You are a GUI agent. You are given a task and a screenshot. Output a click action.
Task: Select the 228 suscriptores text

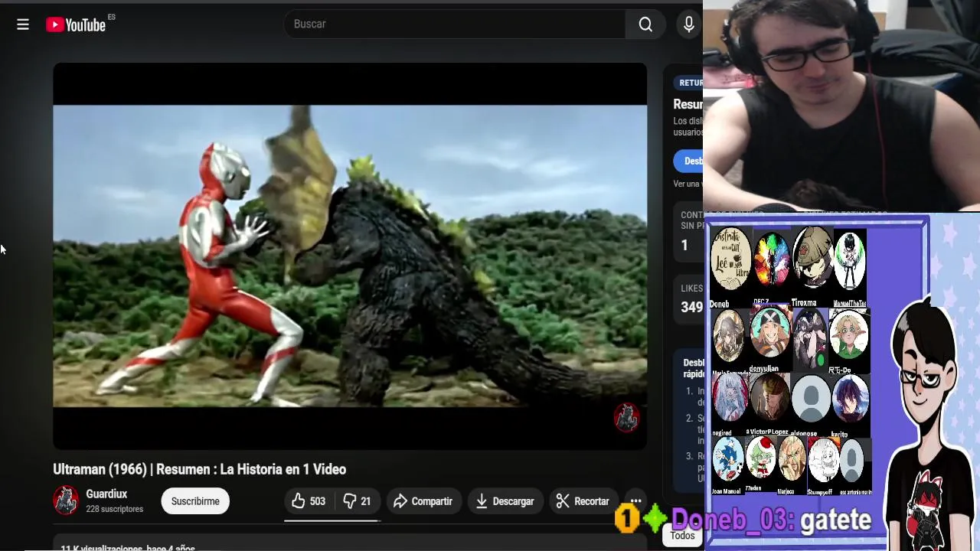(114, 509)
